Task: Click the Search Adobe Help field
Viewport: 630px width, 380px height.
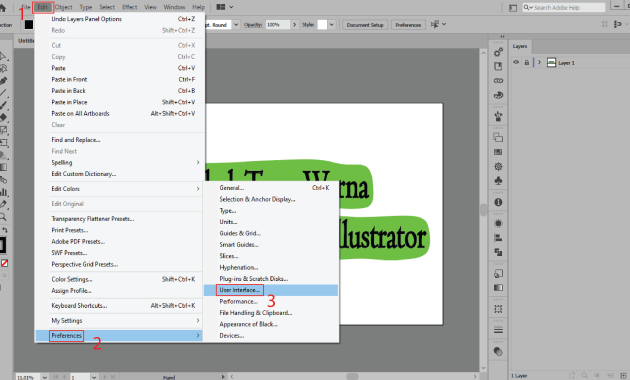Action: click(x=563, y=7)
